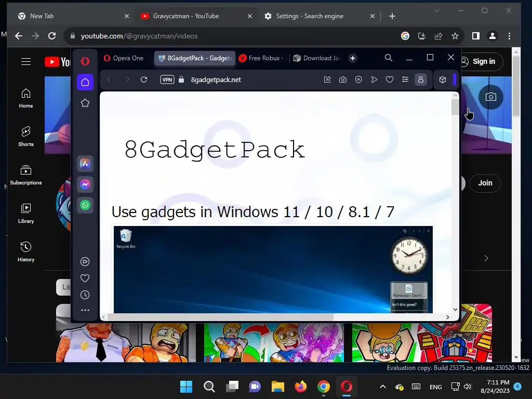The height and width of the screenshot is (399, 532).
Task: Open the Opera menu logo in sidebar
Action: click(85, 61)
